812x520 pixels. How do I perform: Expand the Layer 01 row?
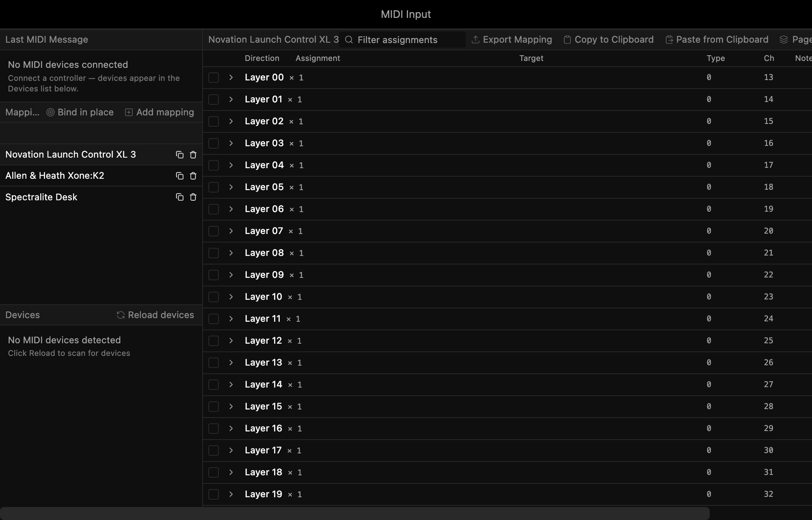point(231,100)
